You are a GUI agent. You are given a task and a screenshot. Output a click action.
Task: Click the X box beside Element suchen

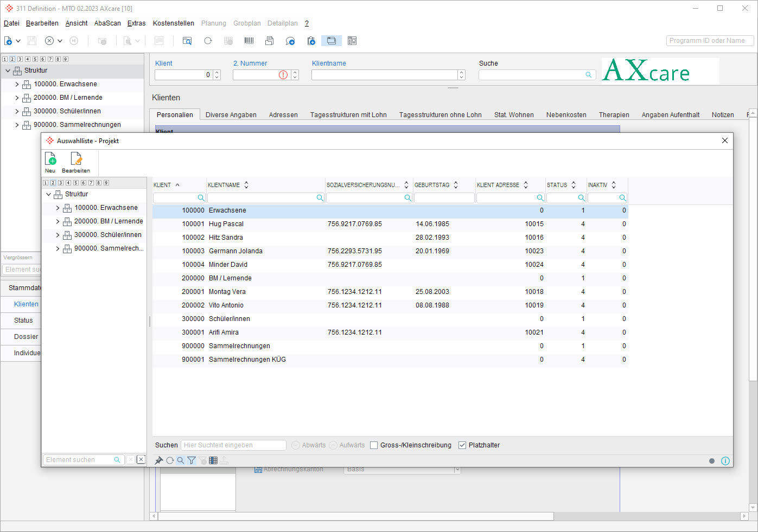coord(141,459)
